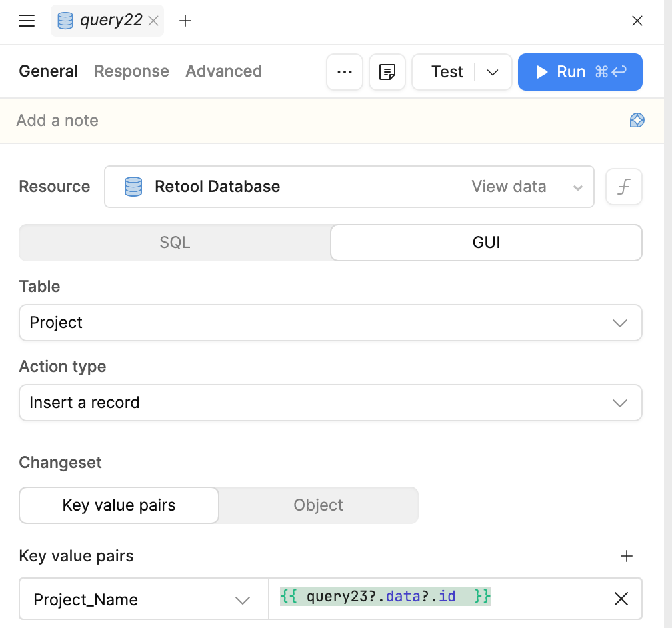This screenshot has width=672, height=628.
Task: Open the three-dot more options menu
Action: [345, 72]
